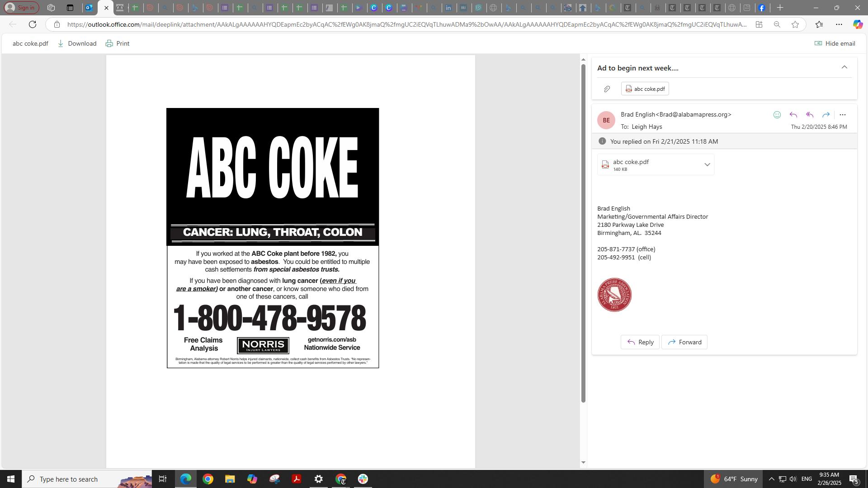Open the Copilot sidebar icon
This screenshot has width=868, height=488.
(x=857, y=24)
